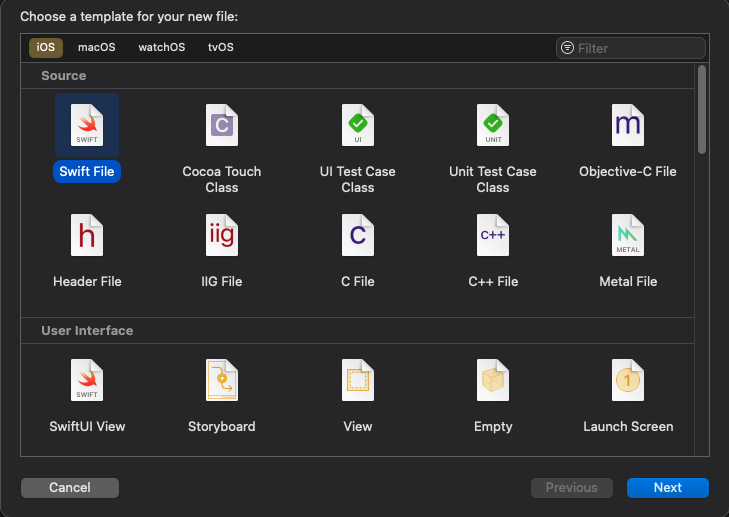The height and width of the screenshot is (517, 729).
Task: Select the Storyboard template icon
Action: tap(222, 380)
